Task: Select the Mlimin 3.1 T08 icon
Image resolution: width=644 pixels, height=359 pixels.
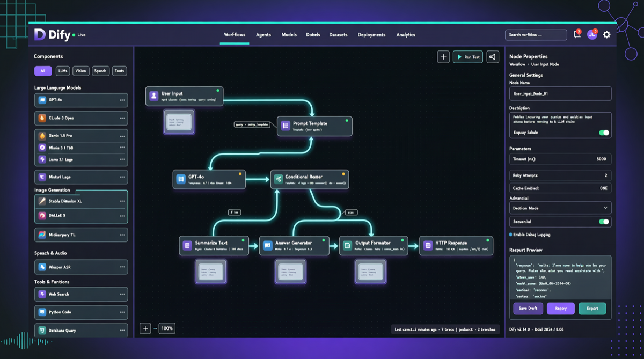Action: point(42,148)
